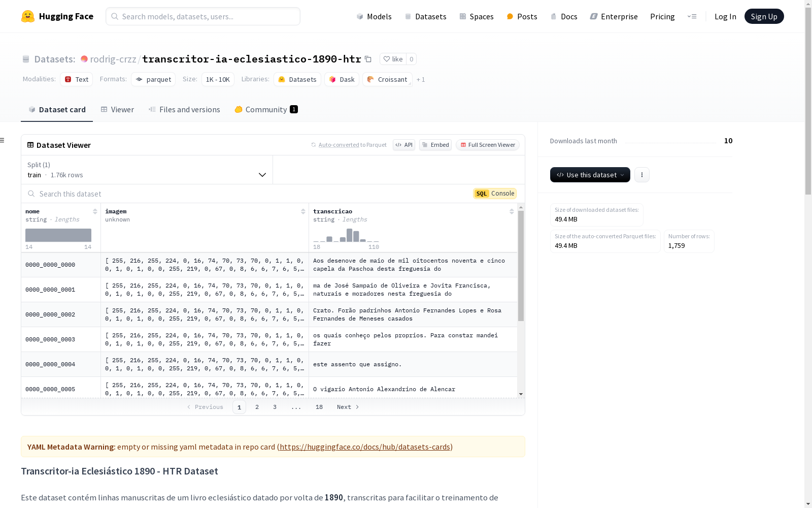Copy dataset name with copy icon

(368, 59)
